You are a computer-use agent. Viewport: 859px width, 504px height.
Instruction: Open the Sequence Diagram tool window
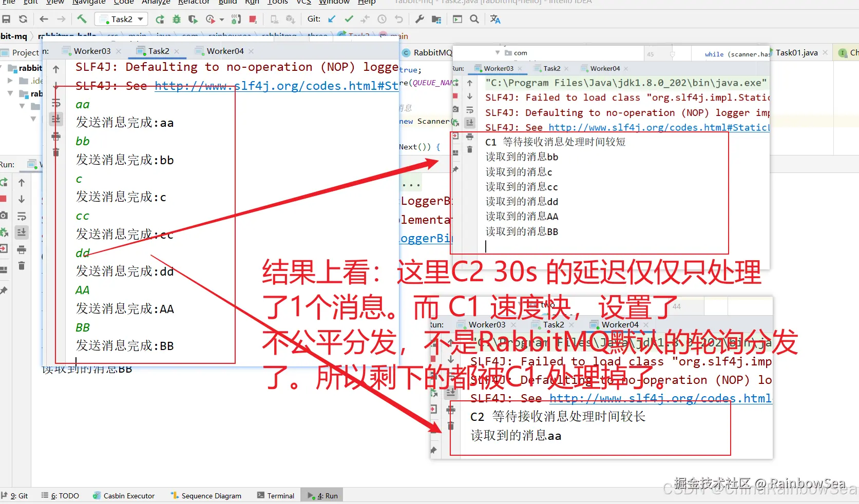tap(206, 496)
